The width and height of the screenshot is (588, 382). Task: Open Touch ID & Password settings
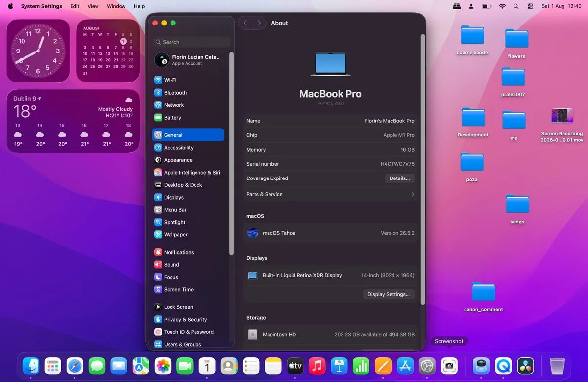click(188, 332)
